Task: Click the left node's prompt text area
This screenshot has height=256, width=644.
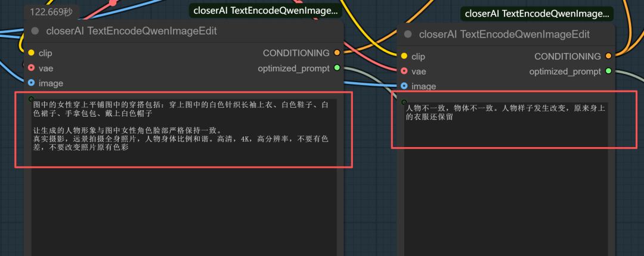Action: 184,177
